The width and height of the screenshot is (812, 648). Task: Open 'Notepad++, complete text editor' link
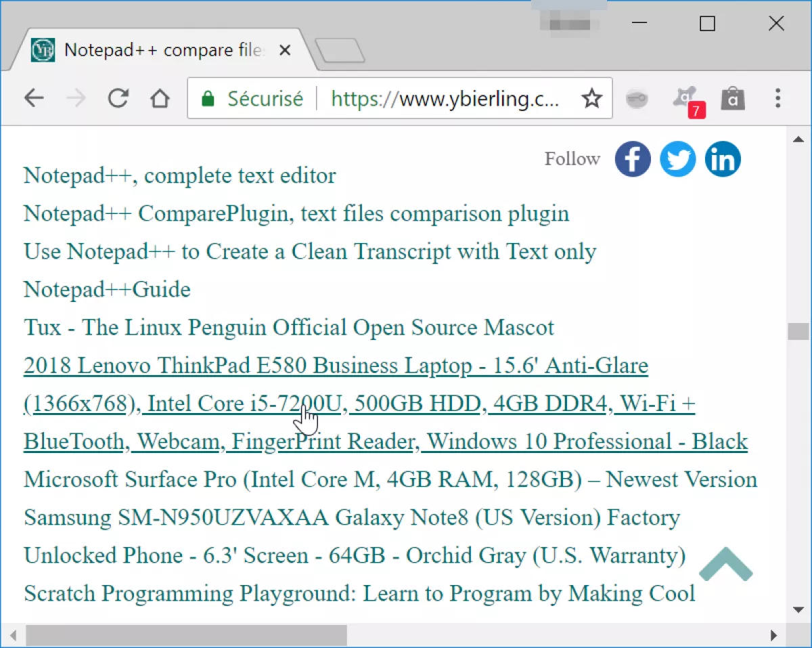179,176
